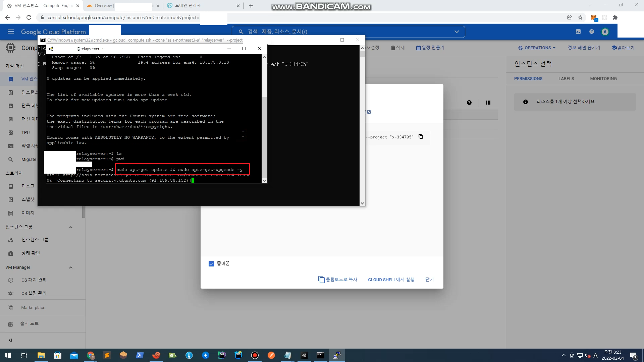Click CLOUD SHELL에서 실행 button
The width and height of the screenshot is (644, 362).
[x=391, y=280]
